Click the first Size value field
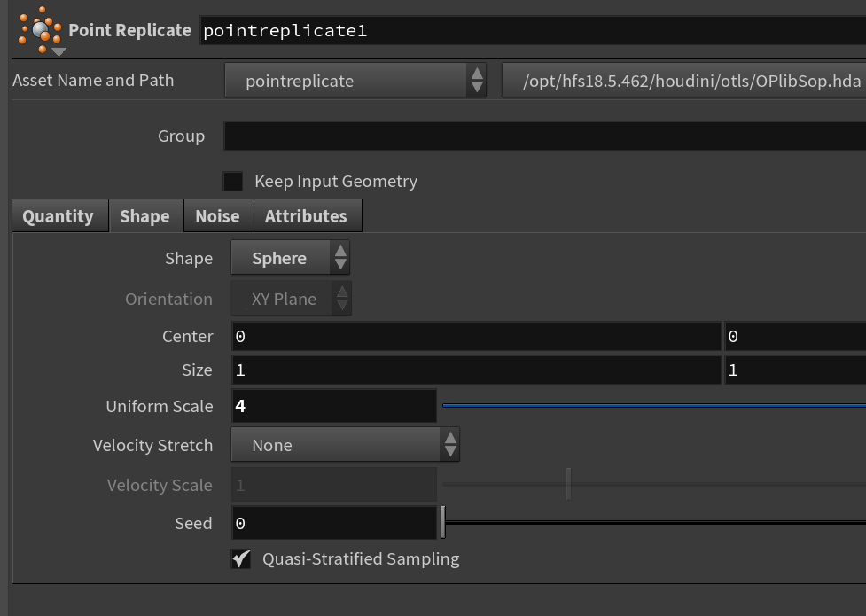The height and width of the screenshot is (616, 866). [476, 370]
